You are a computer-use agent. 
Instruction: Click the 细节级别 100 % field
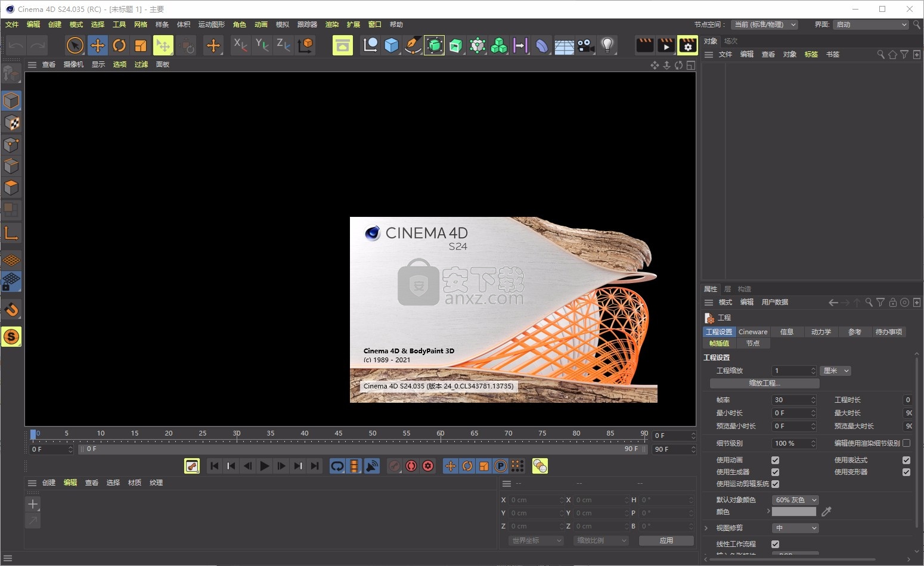(794, 443)
